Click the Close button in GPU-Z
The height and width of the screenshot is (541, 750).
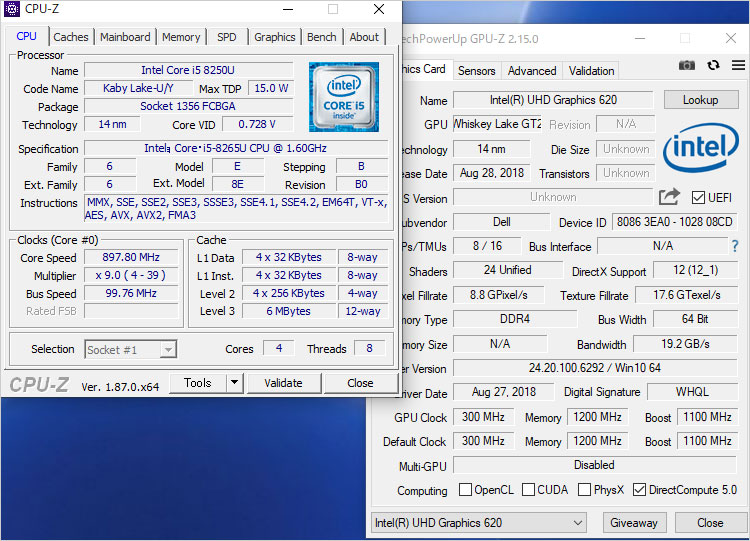[x=710, y=523]
